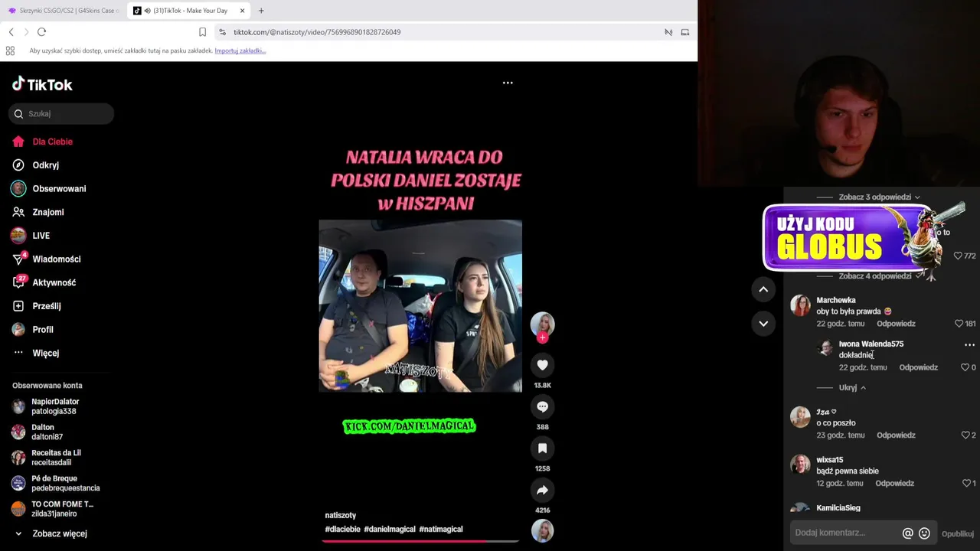Bookmark page icon in address bar

[x=202, y=32]
